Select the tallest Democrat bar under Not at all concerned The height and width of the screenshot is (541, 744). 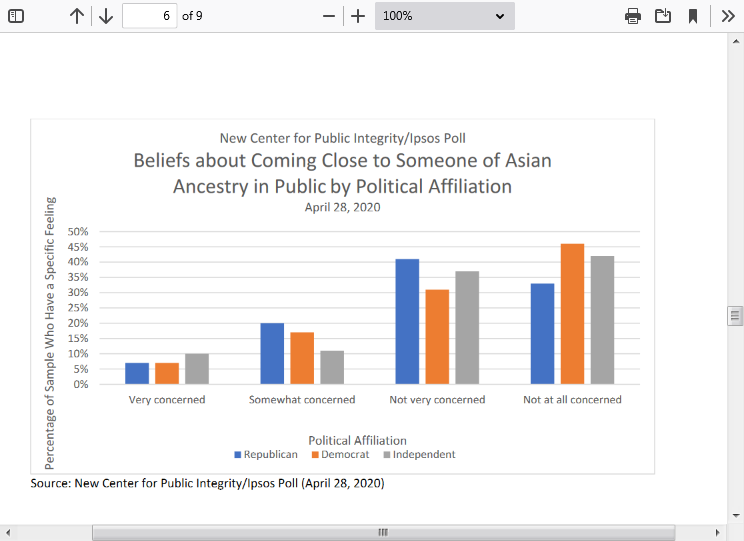coord(572,314)
